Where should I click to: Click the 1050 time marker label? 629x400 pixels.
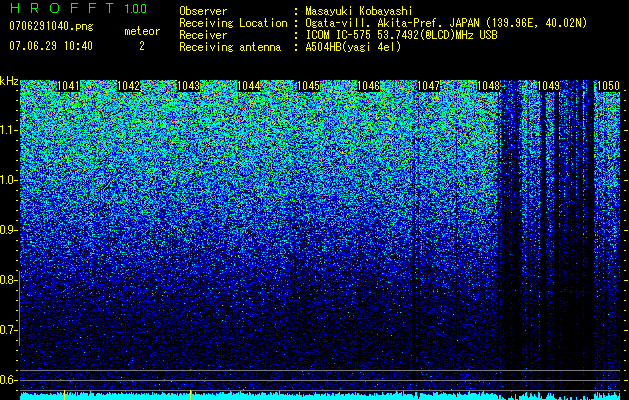(x=609, y=86)
